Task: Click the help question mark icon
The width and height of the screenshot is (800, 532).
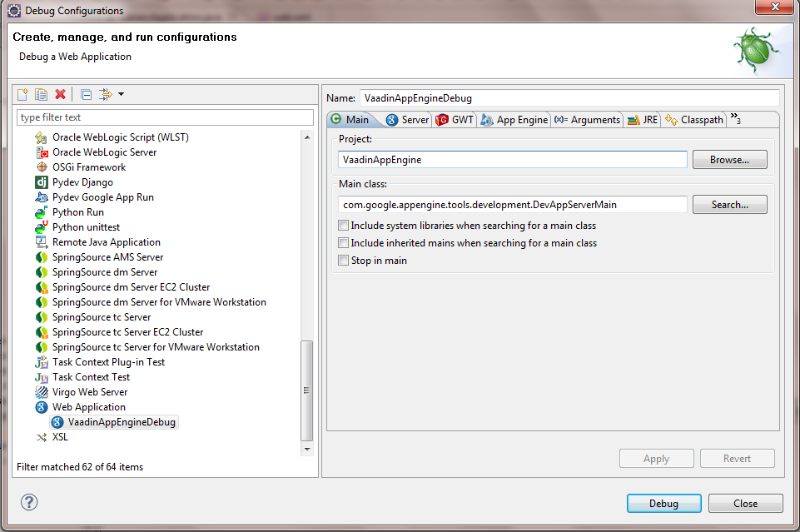Action: point(29,503)
